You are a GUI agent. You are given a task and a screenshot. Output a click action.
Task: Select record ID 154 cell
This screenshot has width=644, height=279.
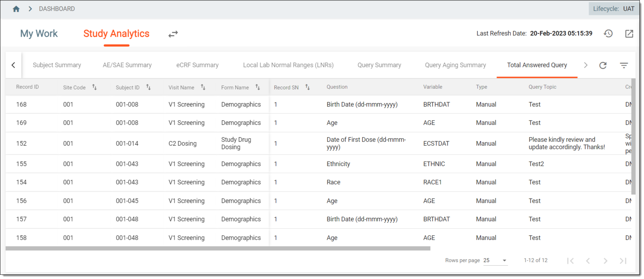pyautogui.click(x=21, y=183)
